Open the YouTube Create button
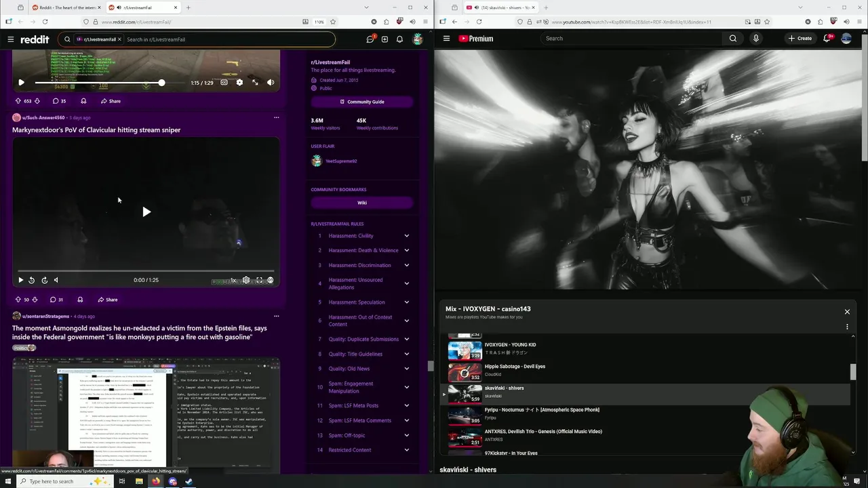This screenshot has width=868, height=488. [800, 39]
